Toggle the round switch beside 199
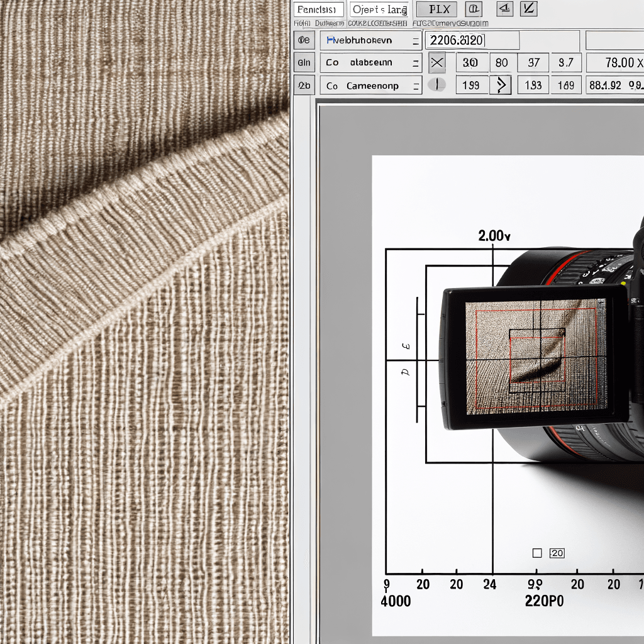 pyautogui.click(x=436, y=85)
